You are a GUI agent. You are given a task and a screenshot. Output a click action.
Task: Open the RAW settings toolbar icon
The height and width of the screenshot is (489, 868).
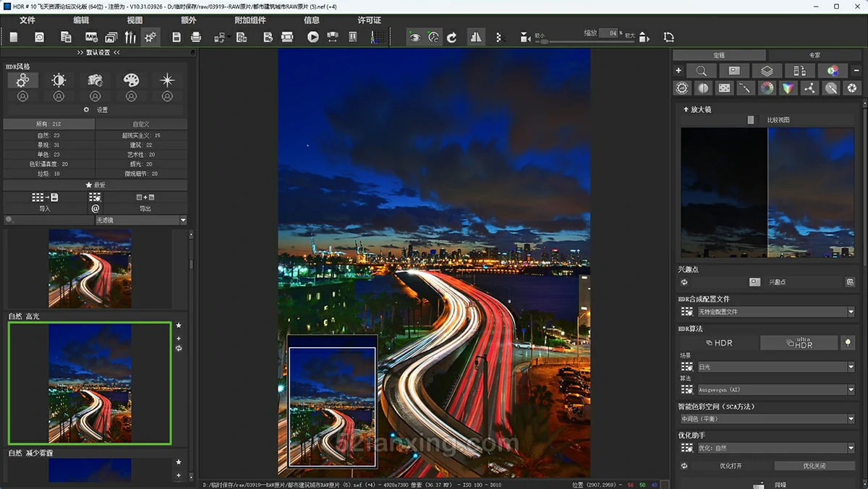pyautogui.click(x=91, y=37)
